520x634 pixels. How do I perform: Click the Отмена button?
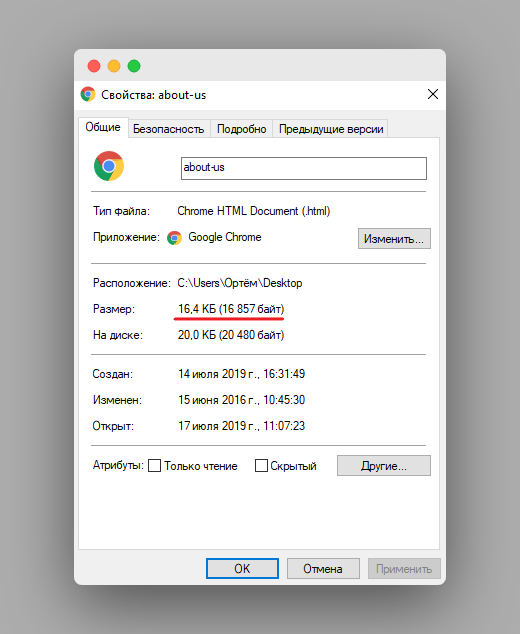[323, 568]
